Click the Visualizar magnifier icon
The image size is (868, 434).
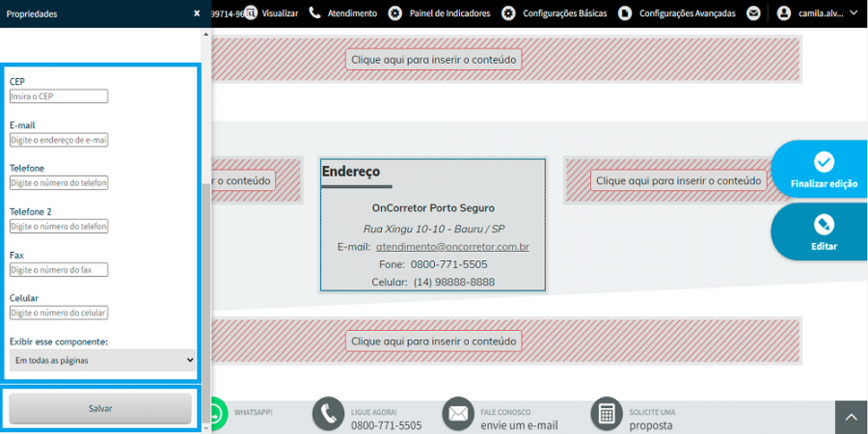tap(252, 14)
